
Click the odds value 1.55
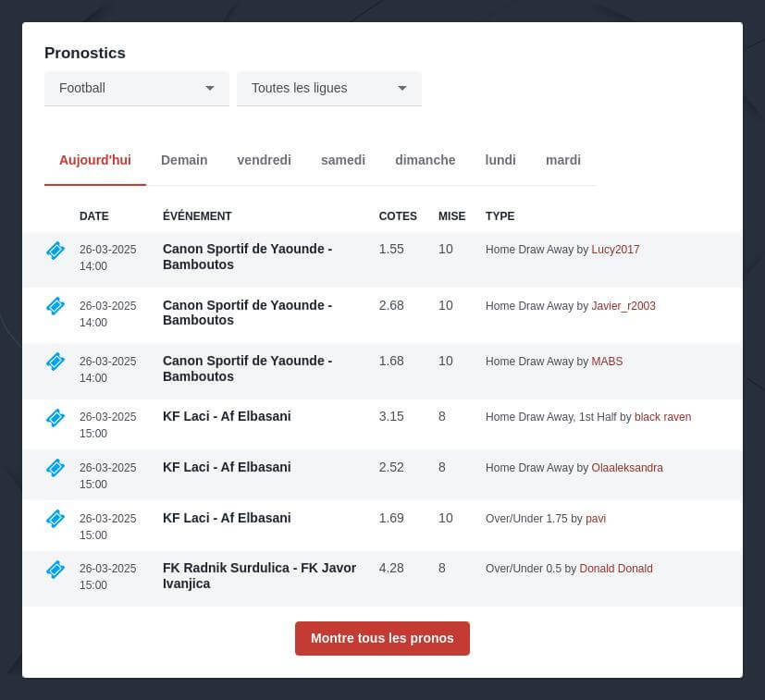(391, 250)
